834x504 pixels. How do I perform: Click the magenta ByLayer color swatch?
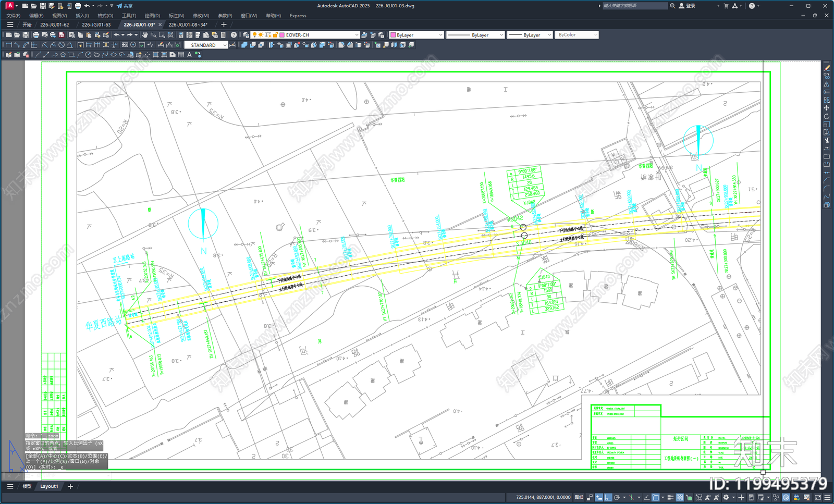tap(393, 35)
